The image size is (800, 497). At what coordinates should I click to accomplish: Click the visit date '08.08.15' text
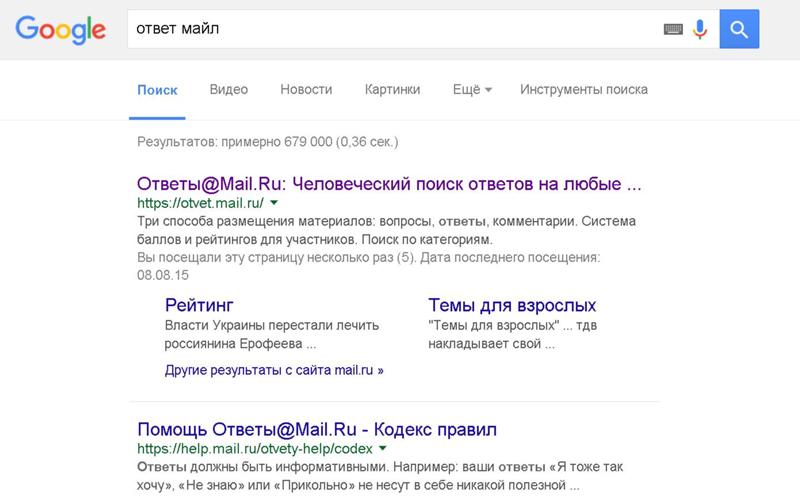click(x=163, y=276)
